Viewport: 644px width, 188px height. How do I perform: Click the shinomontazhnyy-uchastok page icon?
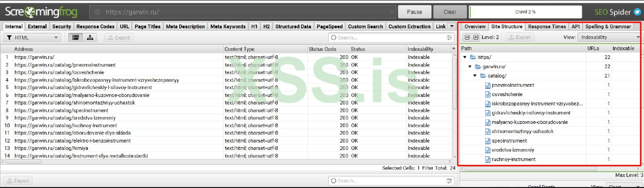coord(488,132)
